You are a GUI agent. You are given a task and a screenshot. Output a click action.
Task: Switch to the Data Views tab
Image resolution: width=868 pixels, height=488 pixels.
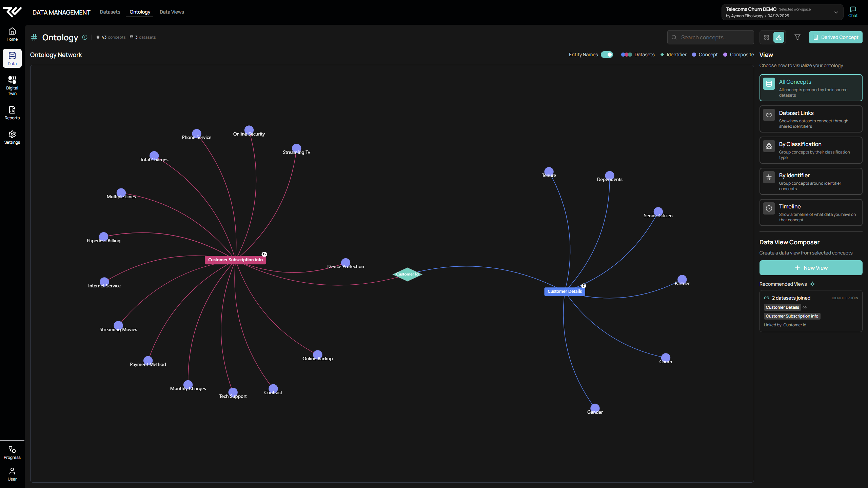[x=172, y=12]
